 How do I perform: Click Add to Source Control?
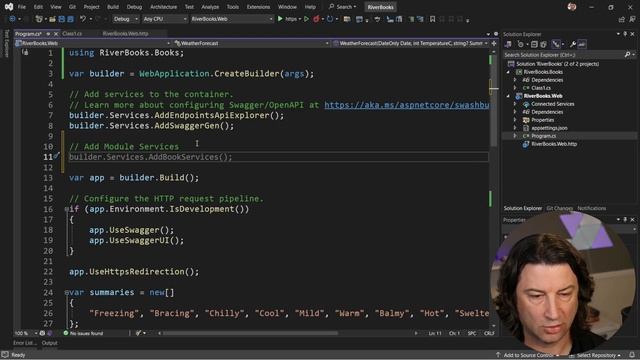tap(528, 355)
